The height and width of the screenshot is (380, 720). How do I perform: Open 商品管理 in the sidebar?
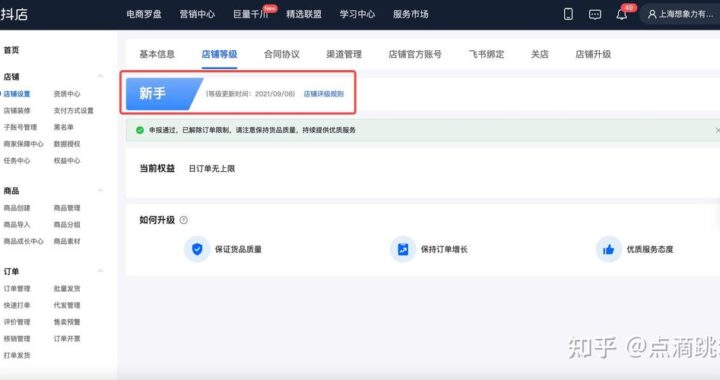tap(67, 208)
